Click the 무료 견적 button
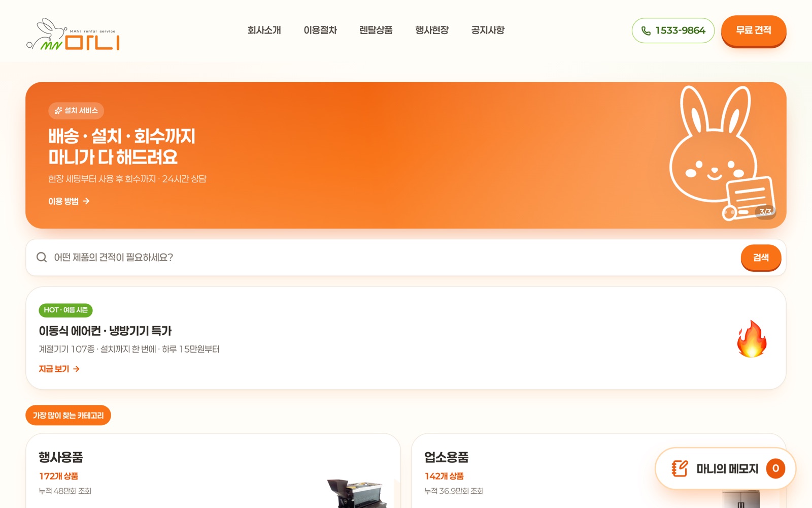Image resolution: width=812 pixels, height=508 pixels. click(x=754, y=30)
